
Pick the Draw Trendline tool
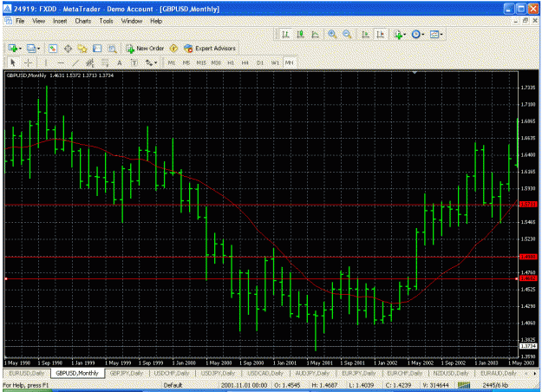pos(75,62)
